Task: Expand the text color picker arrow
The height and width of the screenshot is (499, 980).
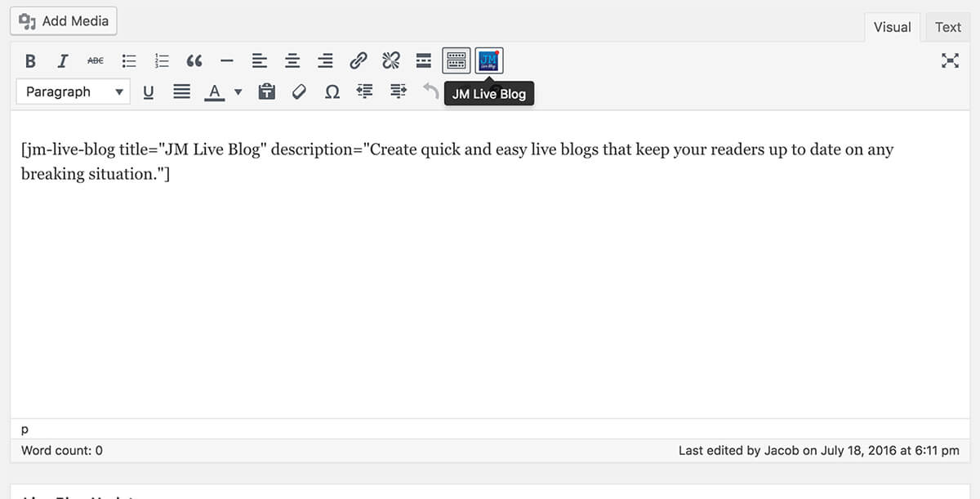Action: 238,92
